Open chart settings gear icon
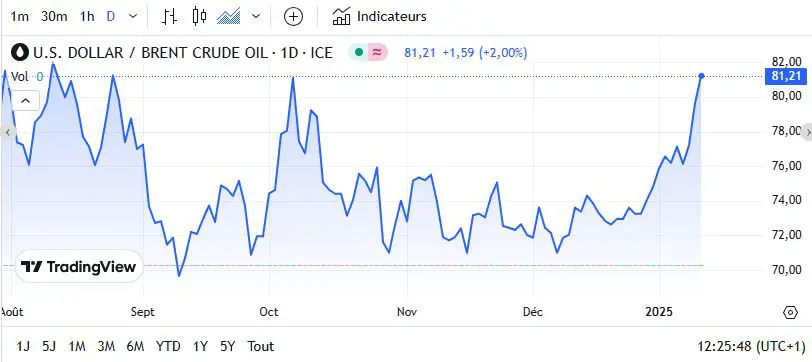Image resolution: width=812 pixels, height=362 pixels. 790,312
